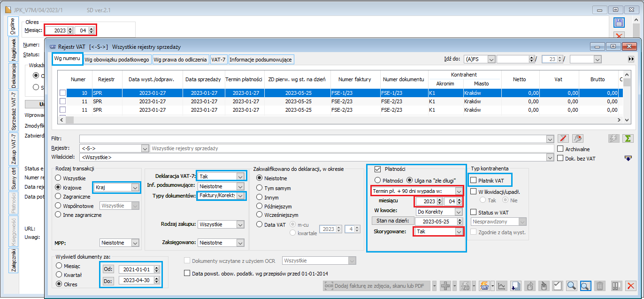Click the Do date button
644x299 pixels.
click(108, 280)
